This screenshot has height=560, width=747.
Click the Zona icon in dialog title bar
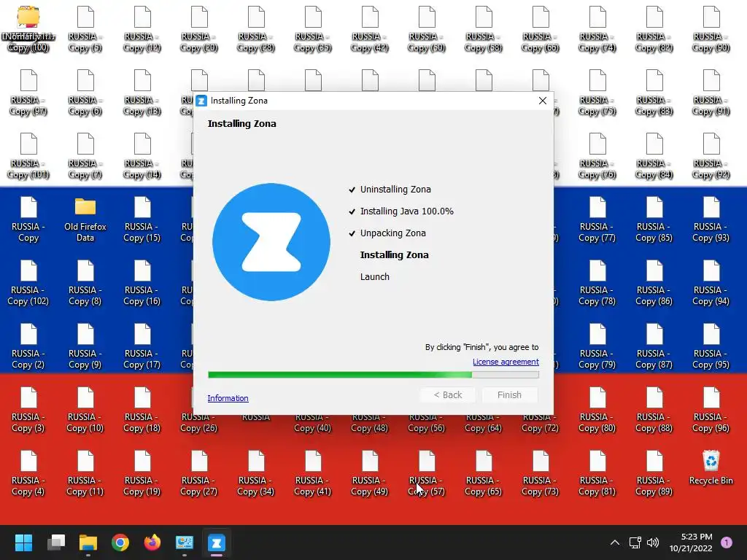click(201, 101)
